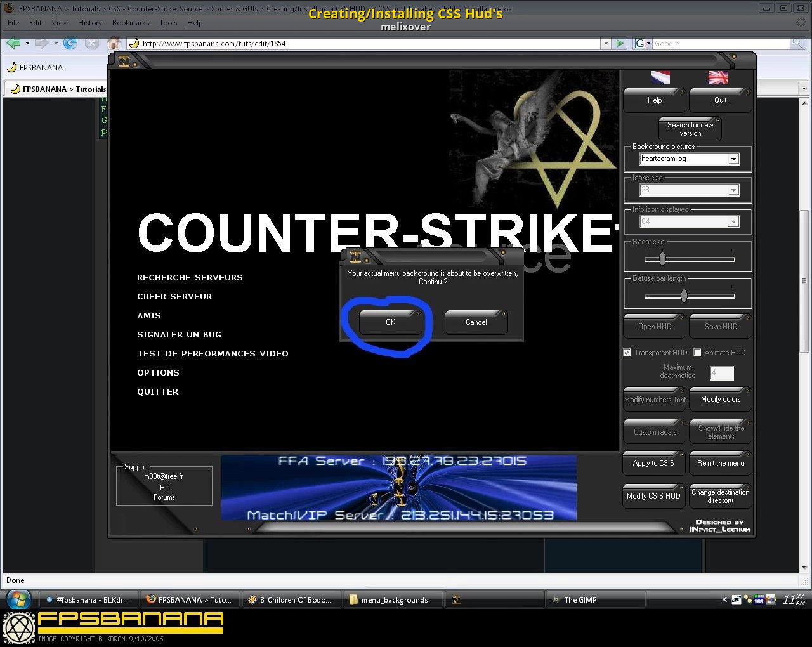This screenshot has width=812, height=647.
Task: Toggle the Transparent HUD checkbox
Action: [627, 353]
